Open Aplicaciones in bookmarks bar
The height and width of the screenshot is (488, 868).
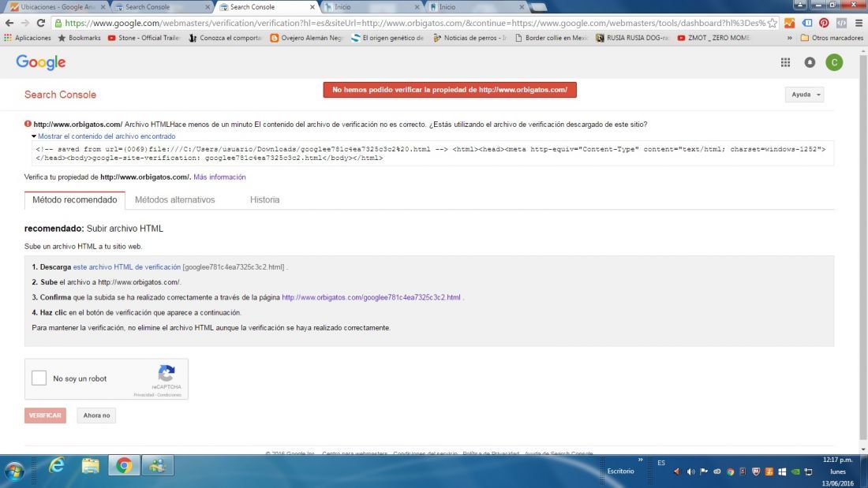(x=28, y=38)
